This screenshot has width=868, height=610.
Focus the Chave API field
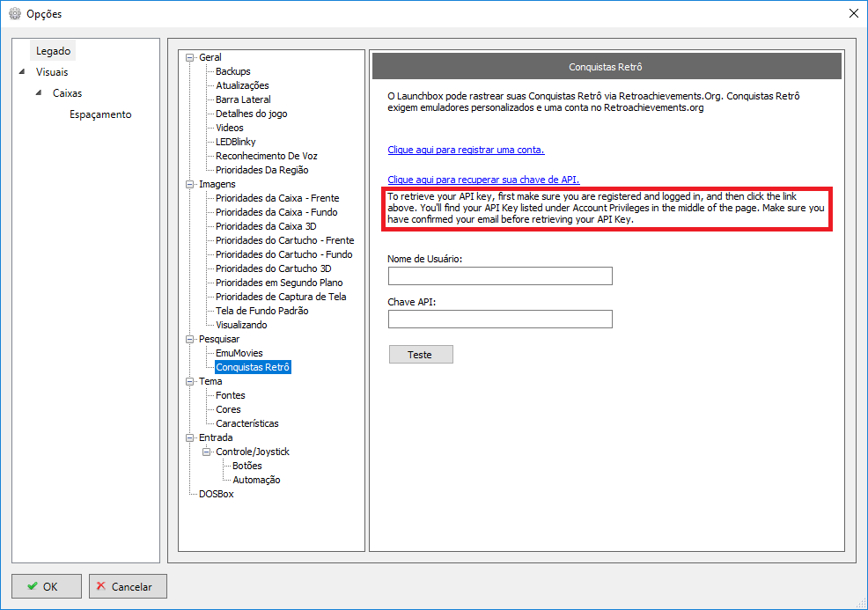(x=500, y=320)
